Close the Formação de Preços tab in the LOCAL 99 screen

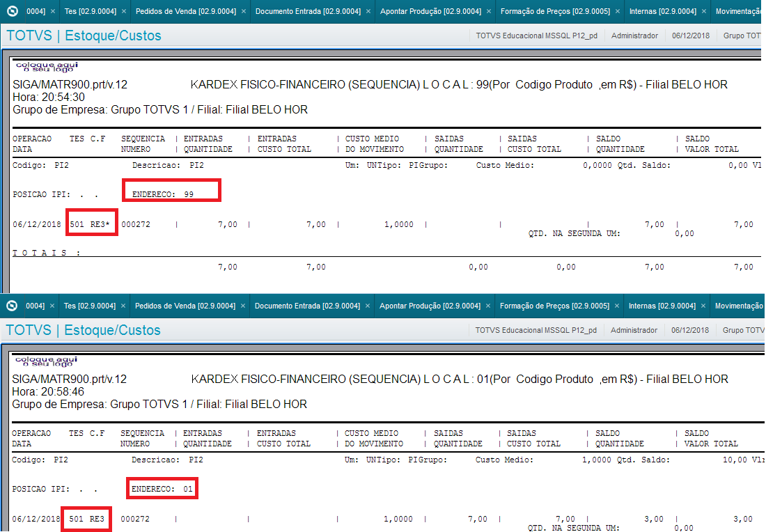click(618, 11)
